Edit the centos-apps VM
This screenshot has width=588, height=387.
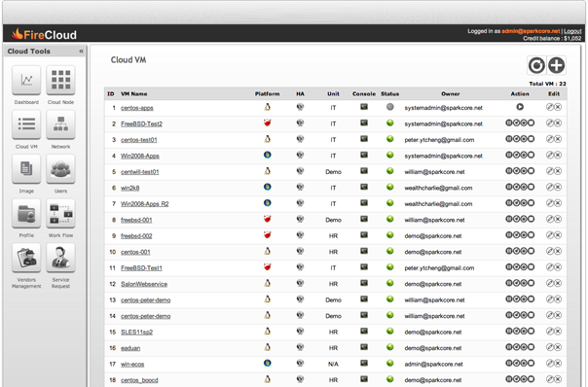[550, 107]
